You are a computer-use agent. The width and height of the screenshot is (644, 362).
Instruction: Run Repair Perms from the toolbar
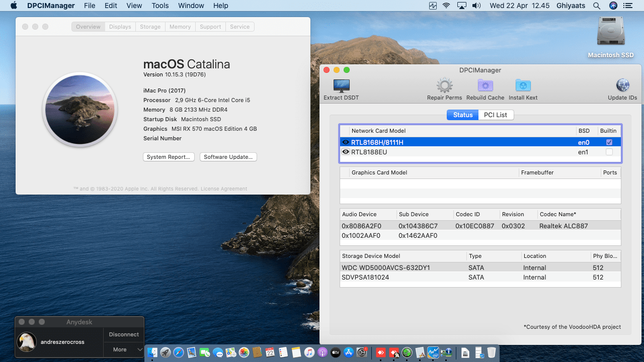point(444,86)
